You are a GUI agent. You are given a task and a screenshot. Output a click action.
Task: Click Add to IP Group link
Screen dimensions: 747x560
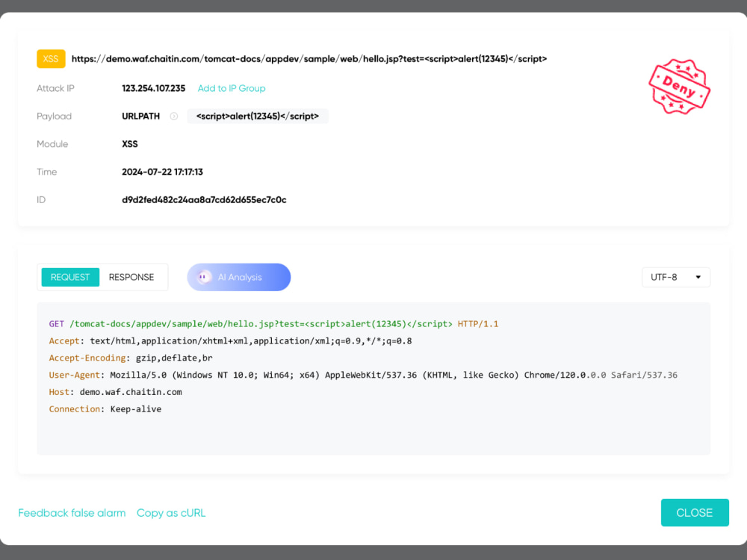[232, 88]
